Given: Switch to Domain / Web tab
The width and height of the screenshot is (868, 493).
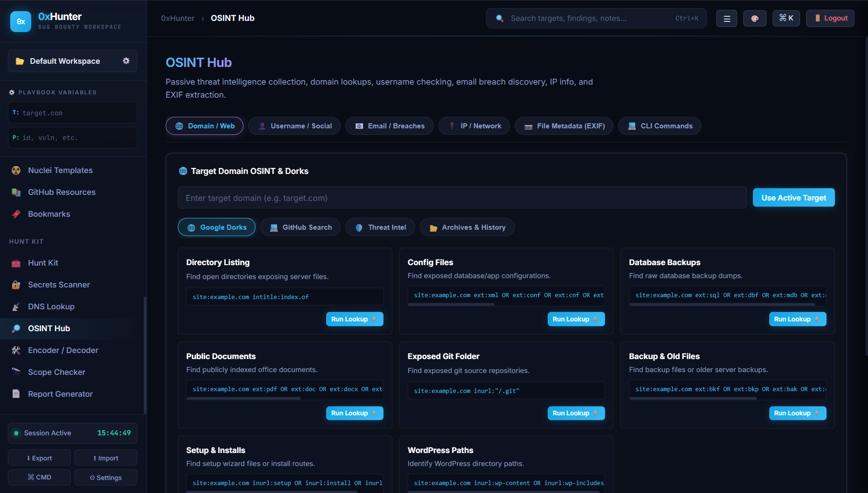Looking at the screenshot, I should [204, 126].
